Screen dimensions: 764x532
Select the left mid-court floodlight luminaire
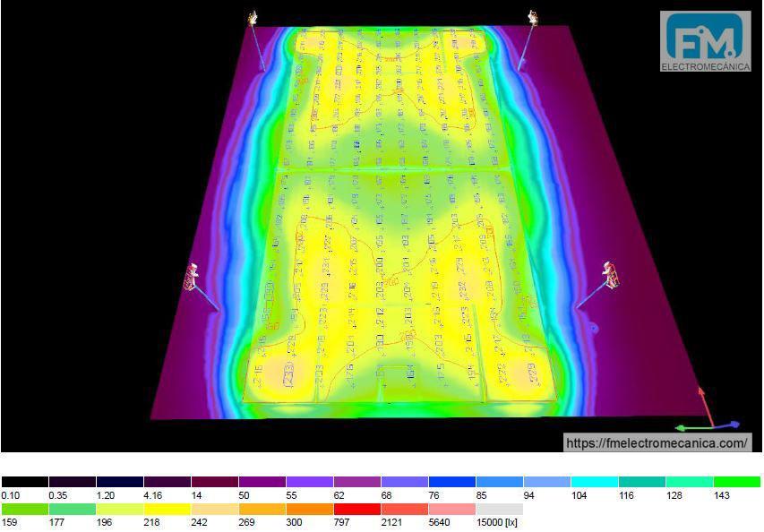[x=191, y=276]
